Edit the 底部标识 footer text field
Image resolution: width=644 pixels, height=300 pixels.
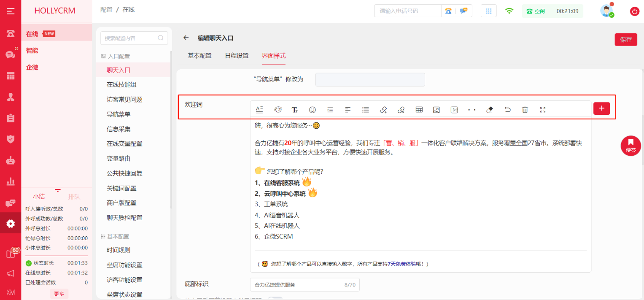point(305,285)
